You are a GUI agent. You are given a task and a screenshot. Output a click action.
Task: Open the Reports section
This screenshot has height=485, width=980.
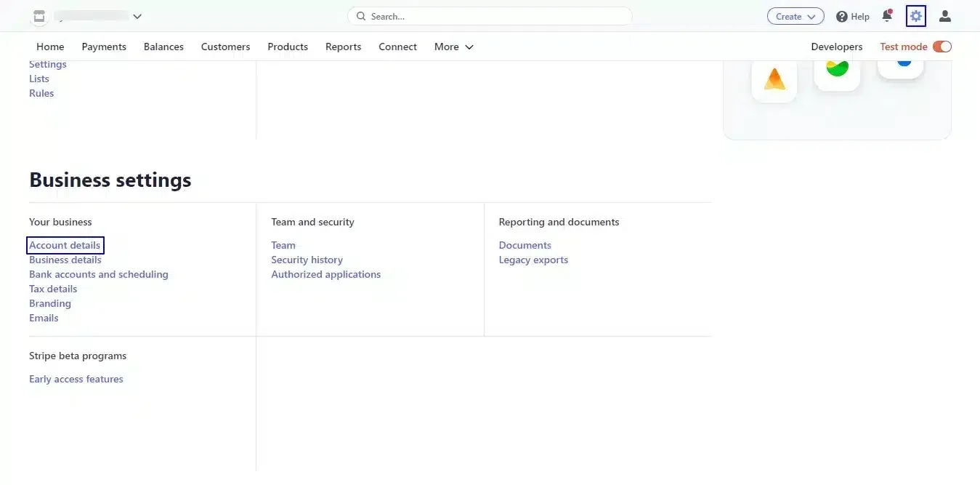[343, 47]
